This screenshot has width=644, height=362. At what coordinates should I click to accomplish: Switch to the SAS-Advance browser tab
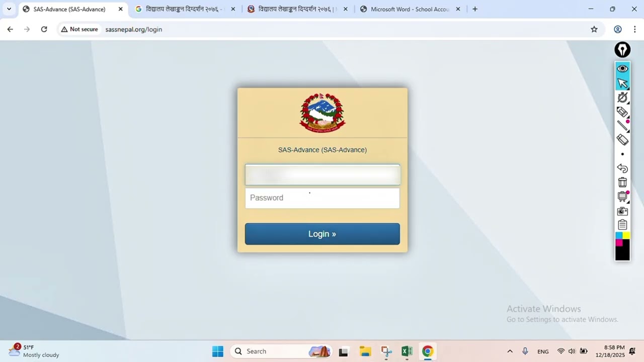tap(69, 9)
